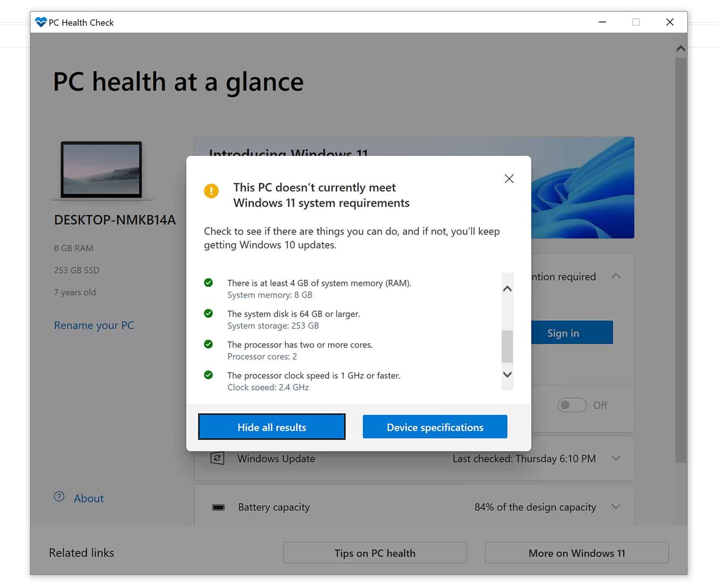Click the 8 GB RAM text
This screenshot has width=718, height=588.
coord(74,248)
